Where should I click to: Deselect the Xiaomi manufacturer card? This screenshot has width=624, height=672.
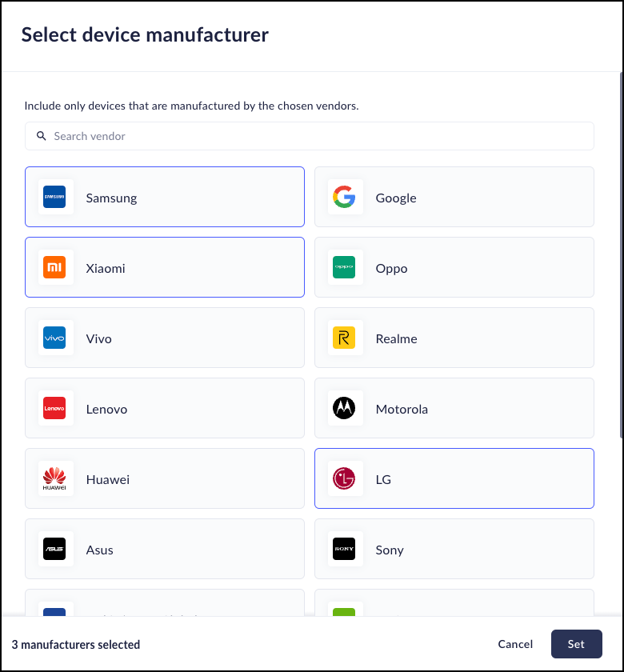pos(184,267)
